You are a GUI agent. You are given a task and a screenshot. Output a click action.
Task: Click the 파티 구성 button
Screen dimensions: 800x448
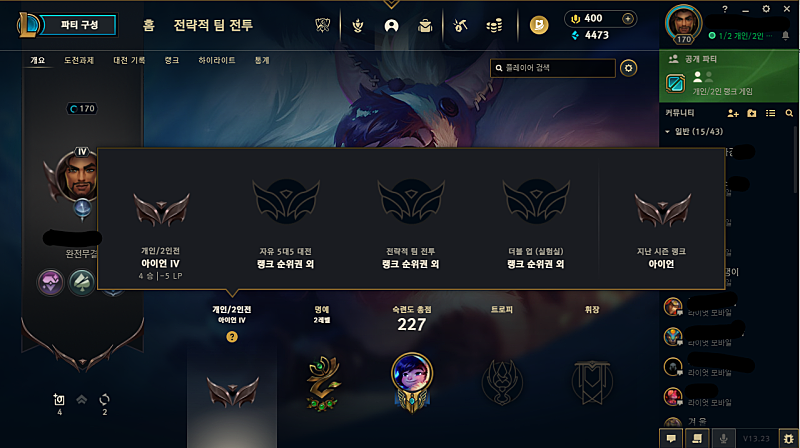pos(79,25)
